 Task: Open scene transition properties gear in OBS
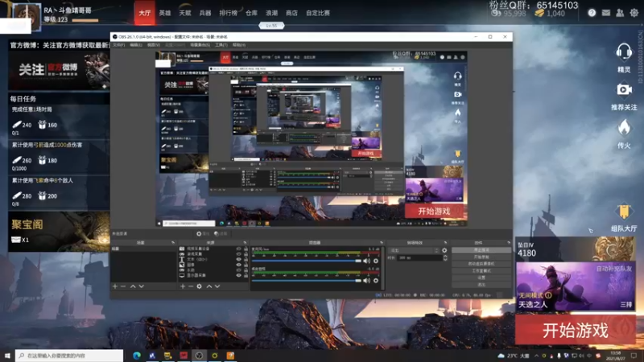[x=444, y=250]
